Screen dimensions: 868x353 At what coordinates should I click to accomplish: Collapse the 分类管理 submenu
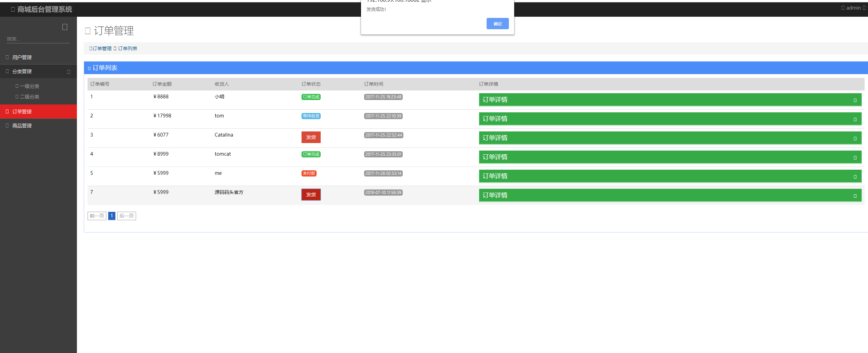pos(68,72)
